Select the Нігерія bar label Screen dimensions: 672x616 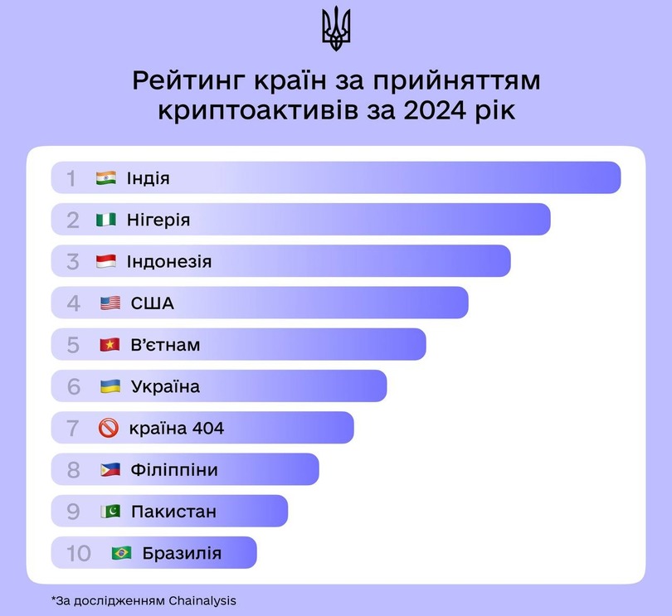(158, 220)
